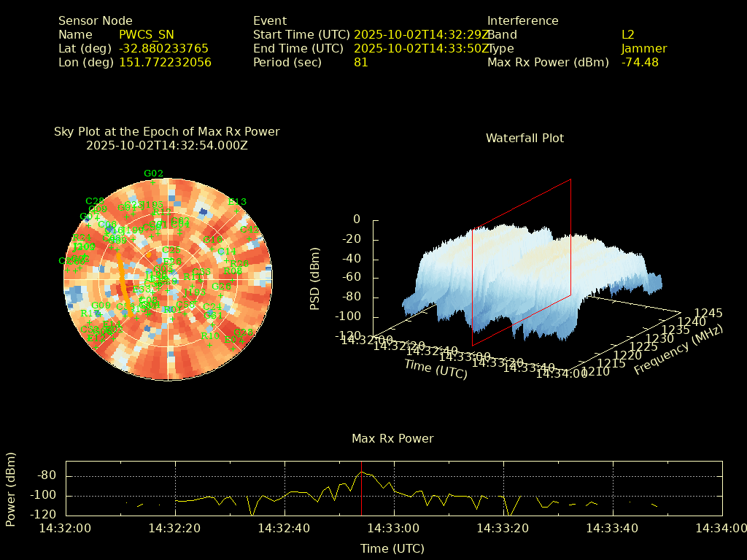The image size is (747, 560).
Task: Click the Waterfall Plot title
Action: tap(525, 139)
